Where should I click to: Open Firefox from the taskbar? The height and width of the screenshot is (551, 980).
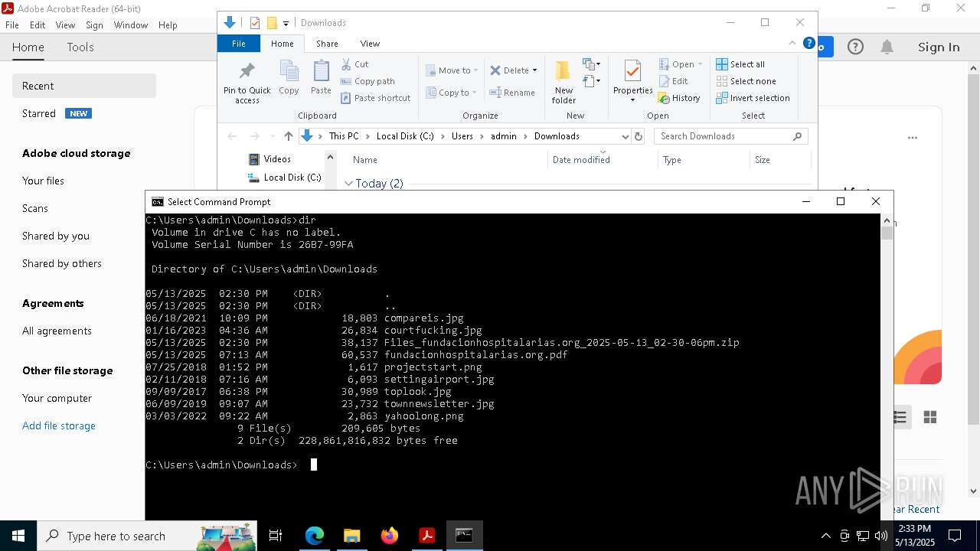tap(390, 536)
